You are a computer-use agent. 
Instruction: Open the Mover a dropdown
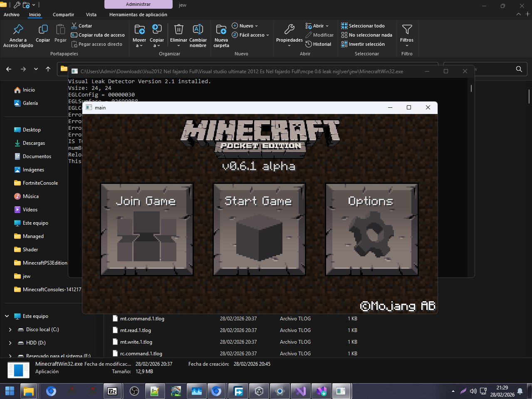coord(139,35)
